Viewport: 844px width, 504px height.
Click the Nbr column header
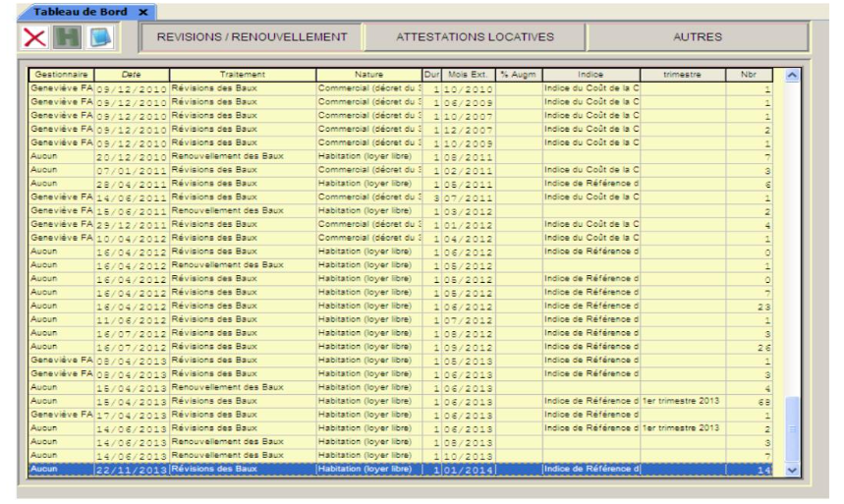(x=749, y=74)
